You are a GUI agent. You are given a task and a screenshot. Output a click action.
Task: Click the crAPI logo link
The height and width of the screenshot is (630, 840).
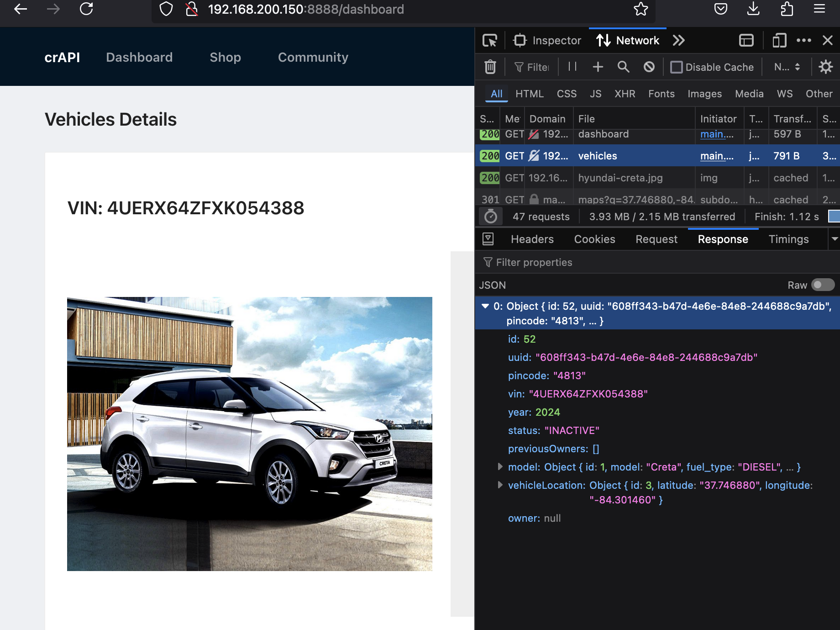(62, 57)
